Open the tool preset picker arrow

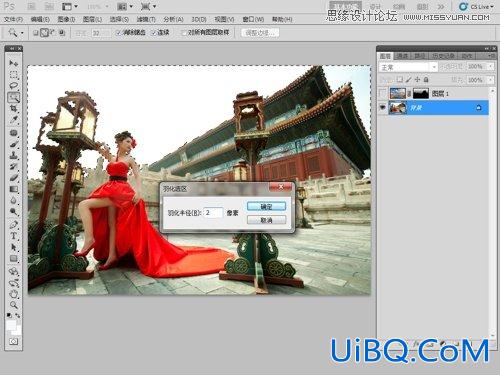tap(22, 33)
